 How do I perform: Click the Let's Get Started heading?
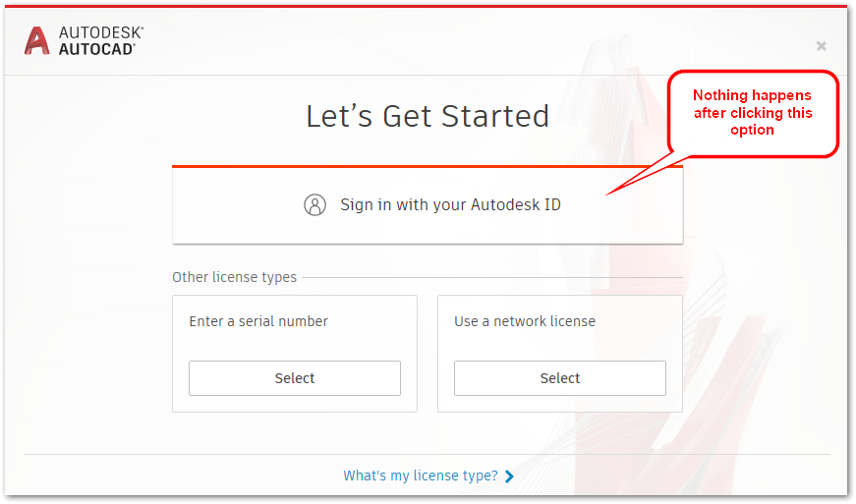tap(428, 116)
